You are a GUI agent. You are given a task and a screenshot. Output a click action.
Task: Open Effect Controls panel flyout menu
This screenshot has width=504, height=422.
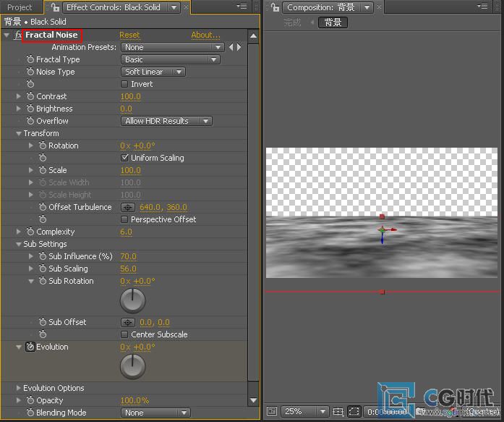[x=242, y=6]
